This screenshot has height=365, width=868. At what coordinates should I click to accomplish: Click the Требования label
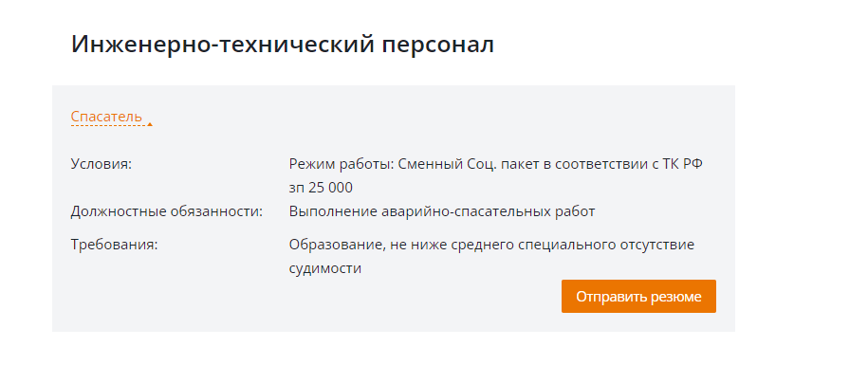[x=114, y=245]
